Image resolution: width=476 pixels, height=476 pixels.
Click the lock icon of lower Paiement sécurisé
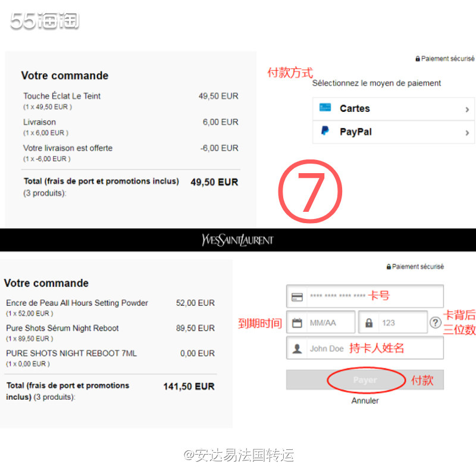[x=389, y=267]
